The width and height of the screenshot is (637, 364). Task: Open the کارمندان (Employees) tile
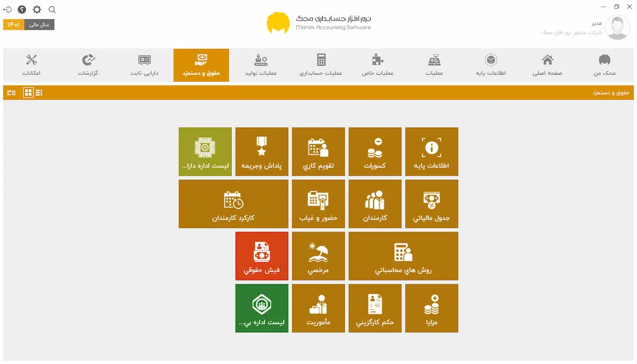point(375,204)
